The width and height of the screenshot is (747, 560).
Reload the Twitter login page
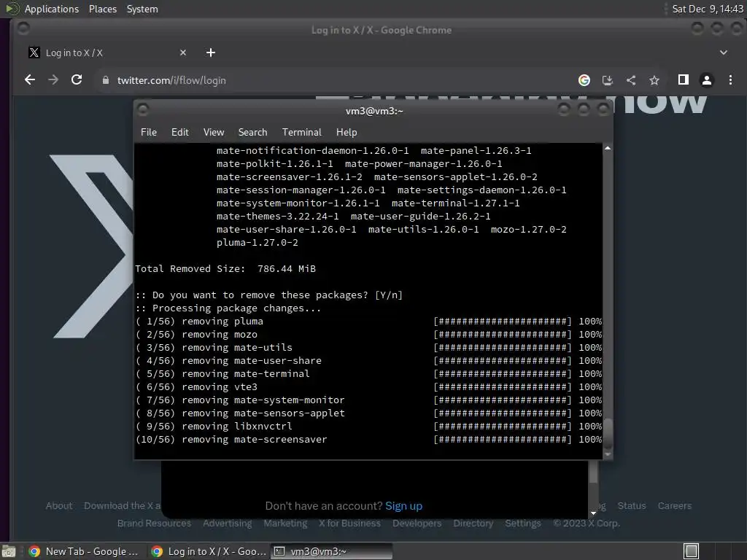77,80
